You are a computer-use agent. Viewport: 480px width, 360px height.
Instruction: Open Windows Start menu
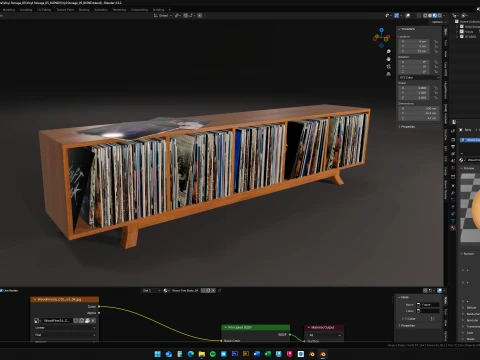click(158, 354)
